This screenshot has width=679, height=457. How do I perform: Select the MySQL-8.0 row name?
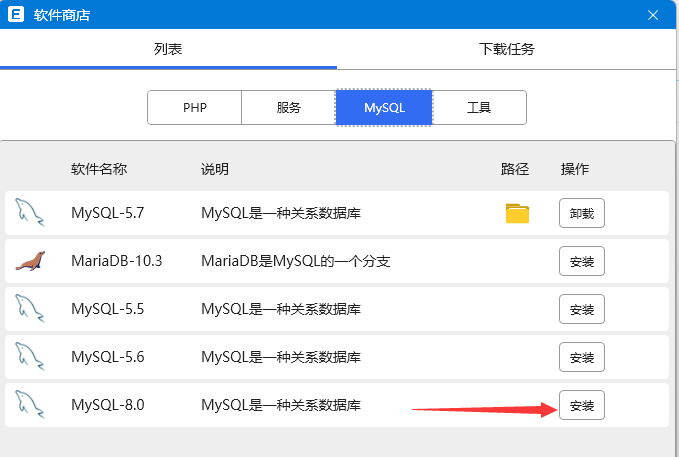click(x=108, y=405)
